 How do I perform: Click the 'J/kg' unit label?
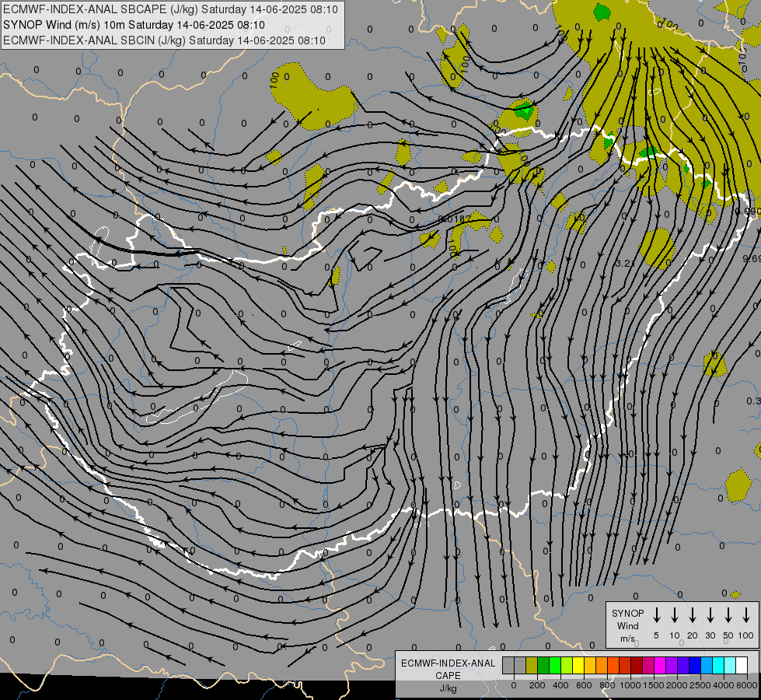(x=448, y=688)
